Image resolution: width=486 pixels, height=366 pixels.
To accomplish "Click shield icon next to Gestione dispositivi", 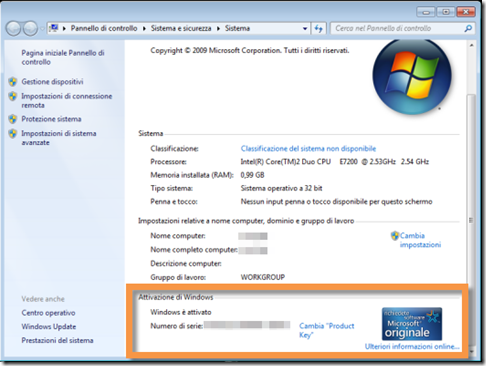I will tap(13, 82).
